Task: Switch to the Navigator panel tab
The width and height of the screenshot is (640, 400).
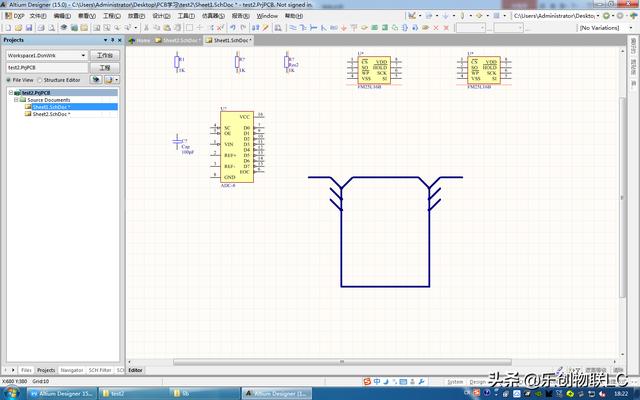Action: pos(72,370)
